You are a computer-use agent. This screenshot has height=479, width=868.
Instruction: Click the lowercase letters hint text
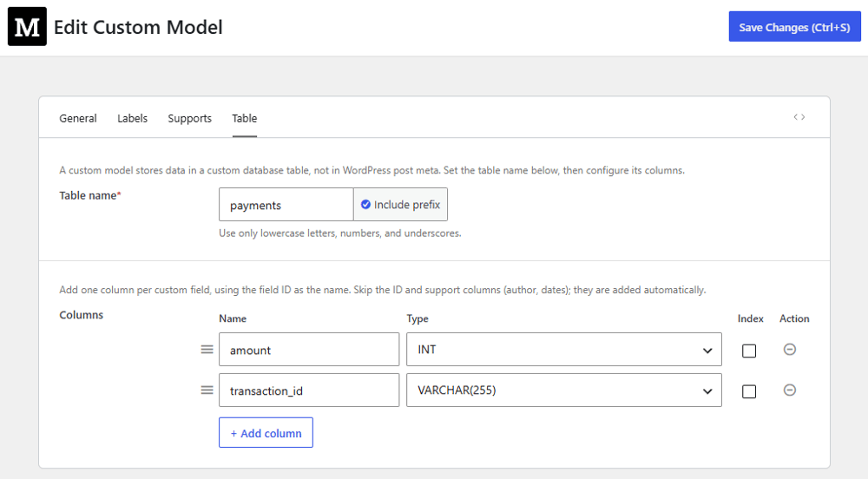pos(340,233)
